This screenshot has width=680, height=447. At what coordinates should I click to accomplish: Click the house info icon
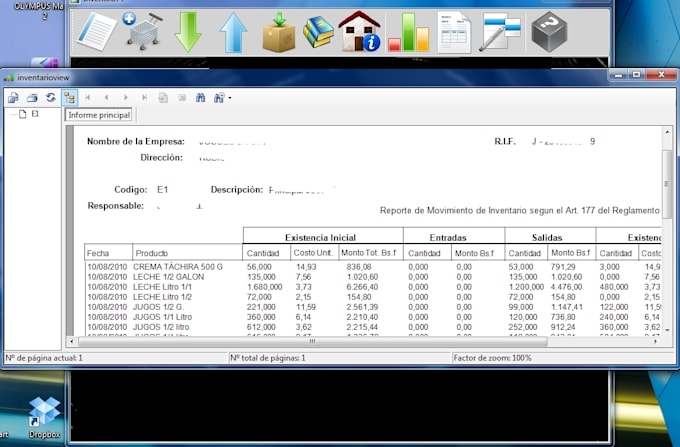[x=360, y=32]
